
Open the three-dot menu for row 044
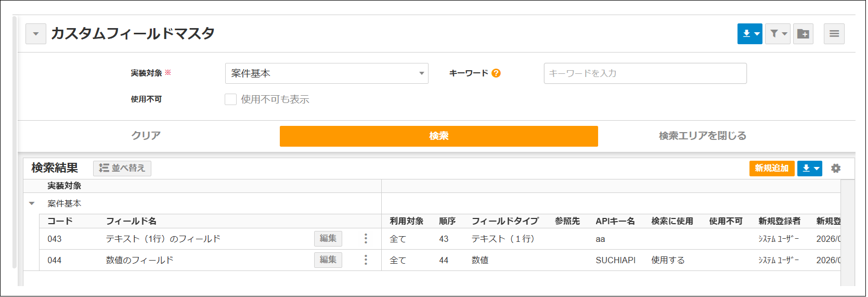366,260
